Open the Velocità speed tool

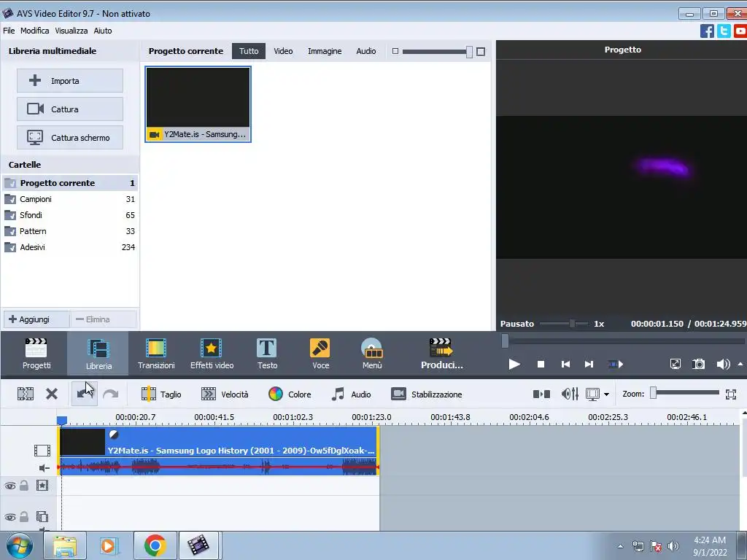tap(225, 394)
